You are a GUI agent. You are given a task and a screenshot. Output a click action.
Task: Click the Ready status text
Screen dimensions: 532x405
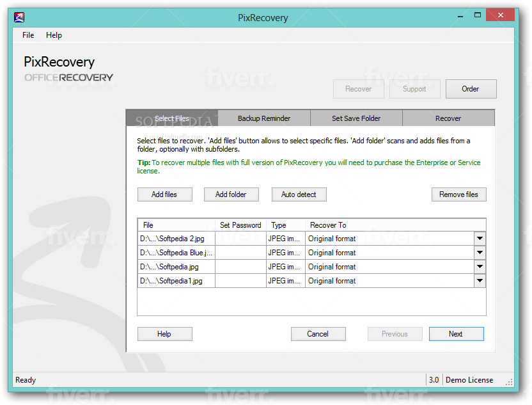(x=26, y=380)
